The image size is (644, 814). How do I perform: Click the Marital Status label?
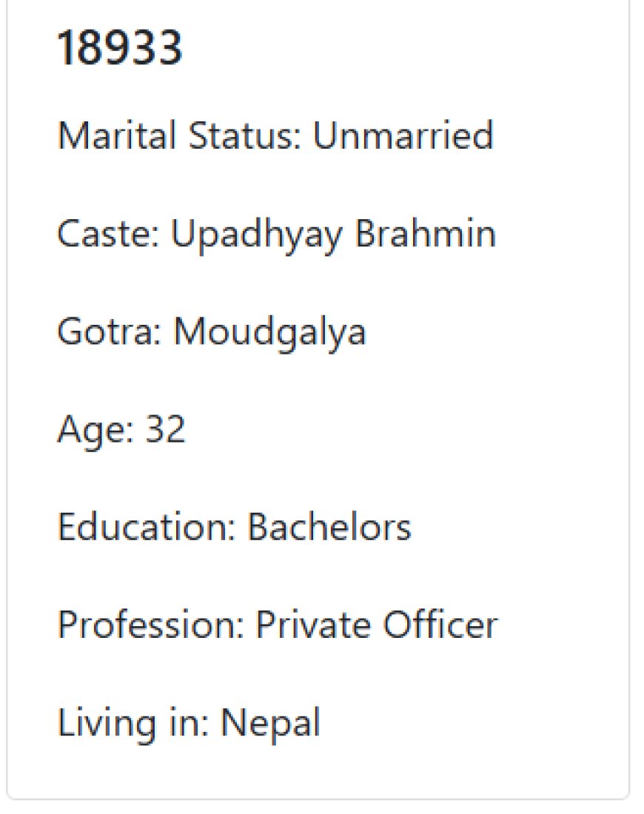[179, 135]
